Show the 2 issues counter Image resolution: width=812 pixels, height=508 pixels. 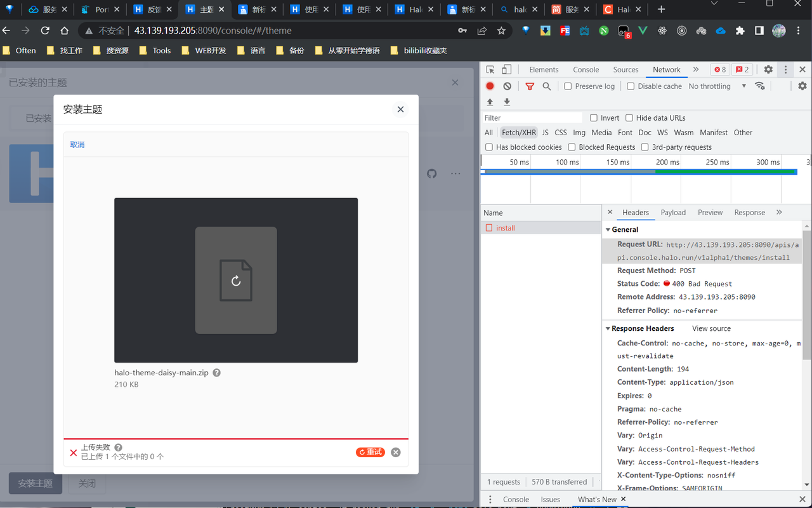(743, 70)
